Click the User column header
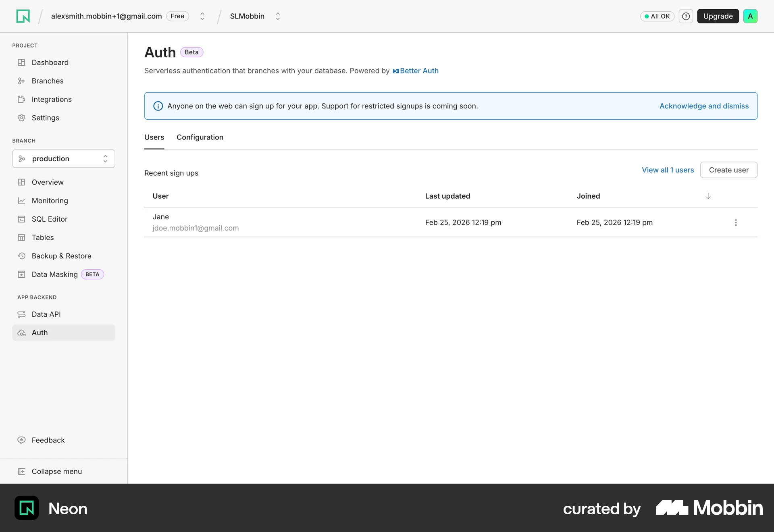 coord(160,196)
